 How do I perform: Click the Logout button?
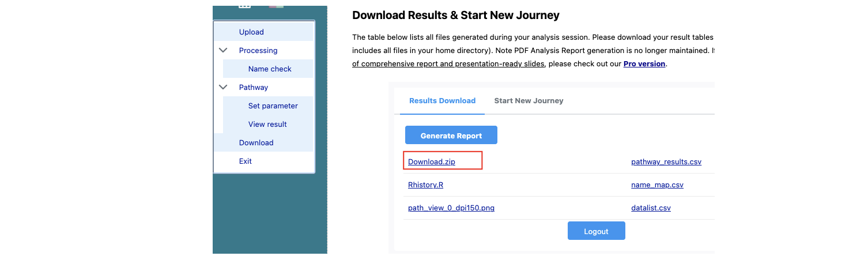(596, 231)
